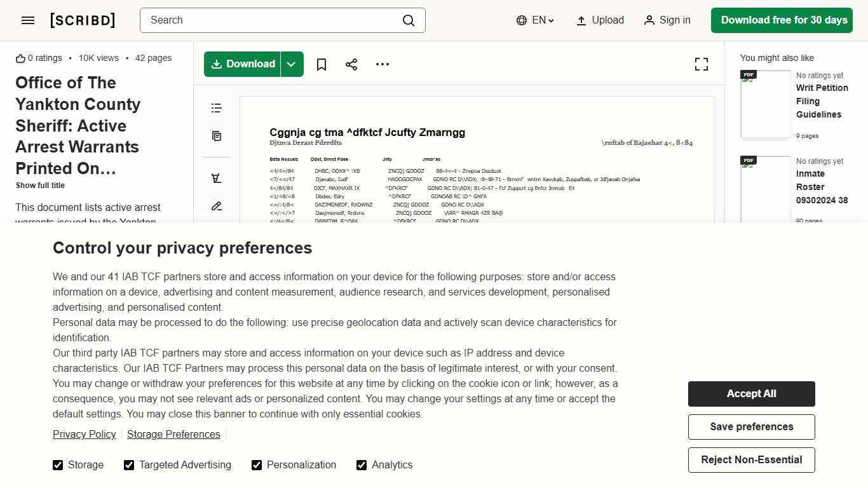Uncheck the Storage checkbox
This screenshot has height=488, width=868.
click(58, 465)
